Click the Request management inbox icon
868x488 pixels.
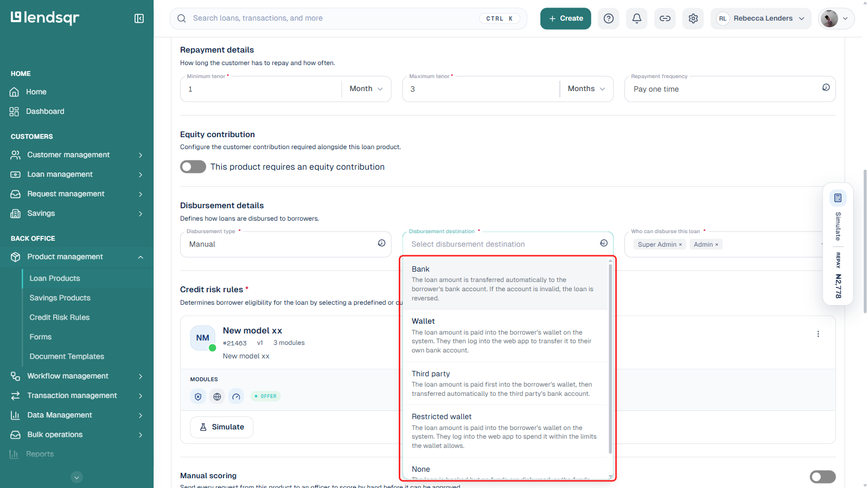pyautogui.click(x=16, y=194)
